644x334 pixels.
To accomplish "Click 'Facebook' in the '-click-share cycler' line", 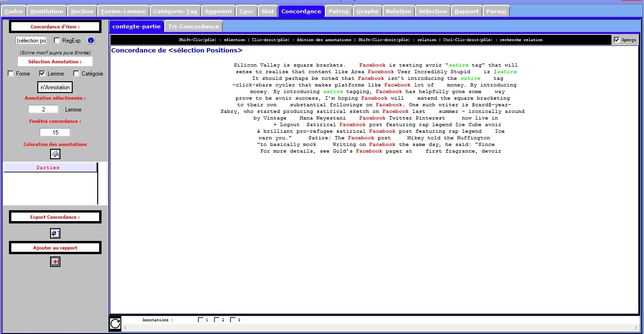I will (x=398, y=85).
